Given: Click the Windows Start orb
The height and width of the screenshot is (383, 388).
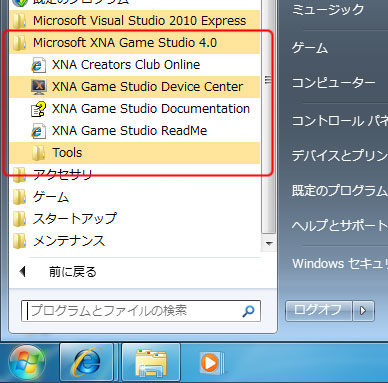Looking at the screenshot, I should pos(27,363).
